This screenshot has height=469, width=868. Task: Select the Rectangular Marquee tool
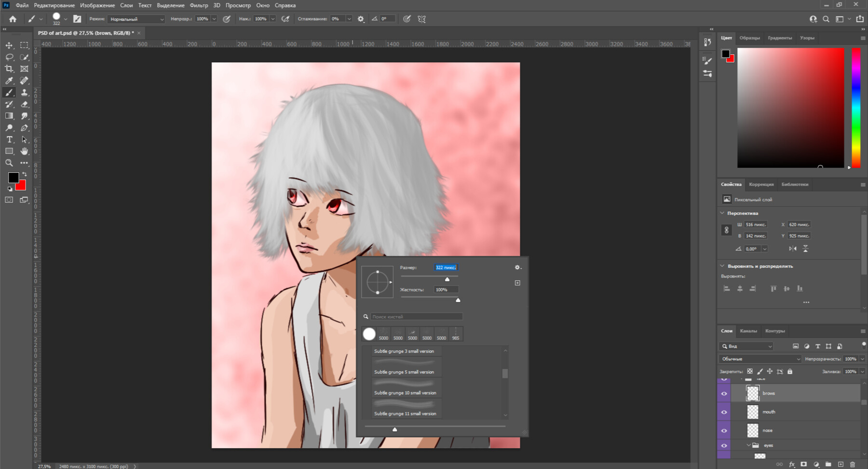[24, 45]
